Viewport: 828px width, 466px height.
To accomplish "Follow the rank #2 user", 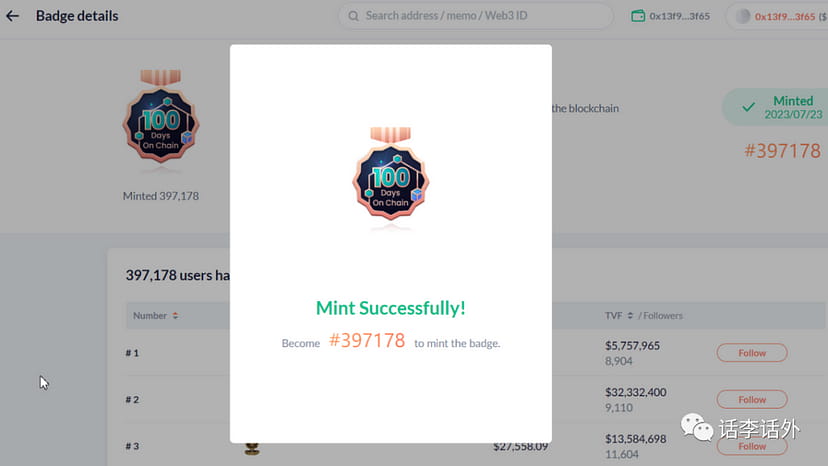I will click(752, 399).
